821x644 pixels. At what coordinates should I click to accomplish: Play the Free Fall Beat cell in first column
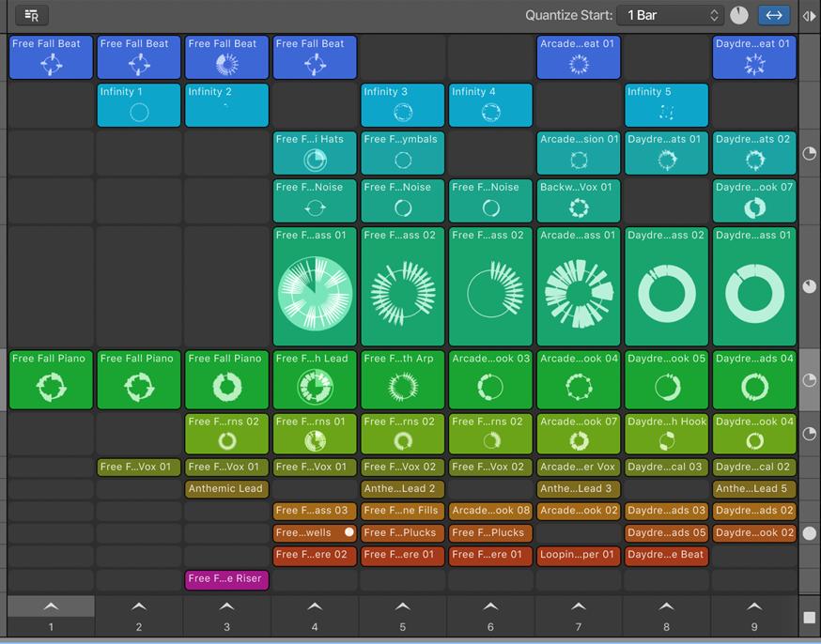51,57
